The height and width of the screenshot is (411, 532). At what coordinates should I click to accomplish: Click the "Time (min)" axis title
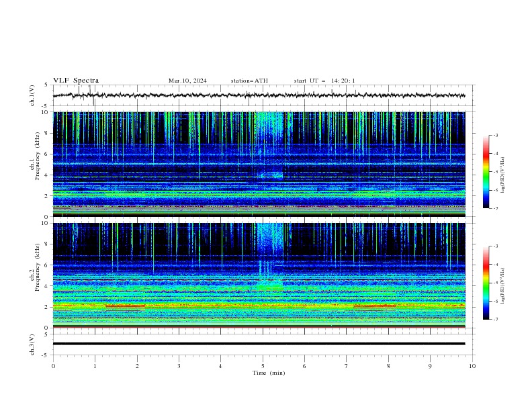(x=269, y=373)
